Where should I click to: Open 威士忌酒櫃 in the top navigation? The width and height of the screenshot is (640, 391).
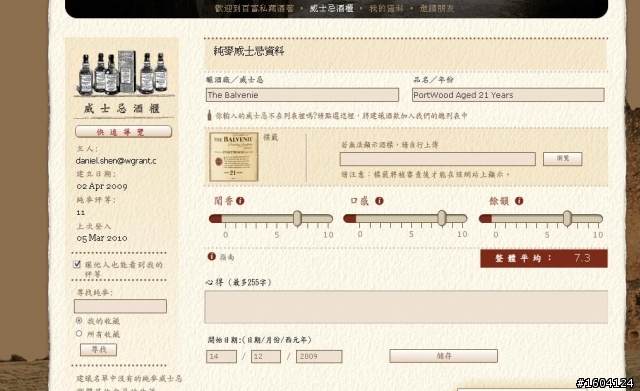pyautogui.click(x=331, y=8)
